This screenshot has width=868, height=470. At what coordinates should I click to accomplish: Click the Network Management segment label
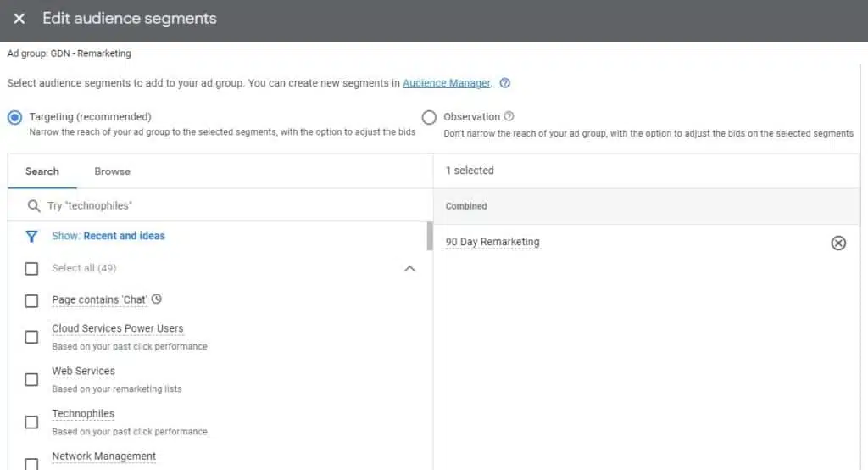[x=104, y=456]
